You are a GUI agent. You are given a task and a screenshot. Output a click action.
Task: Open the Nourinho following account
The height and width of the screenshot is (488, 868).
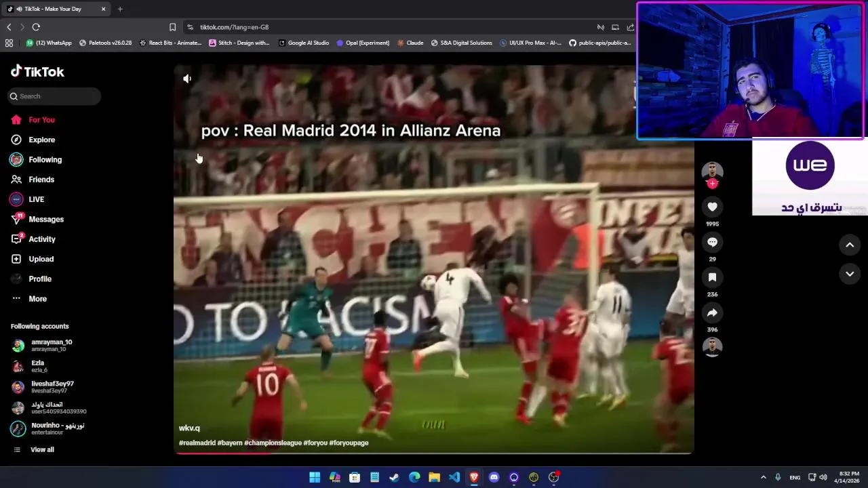[57, 428]
